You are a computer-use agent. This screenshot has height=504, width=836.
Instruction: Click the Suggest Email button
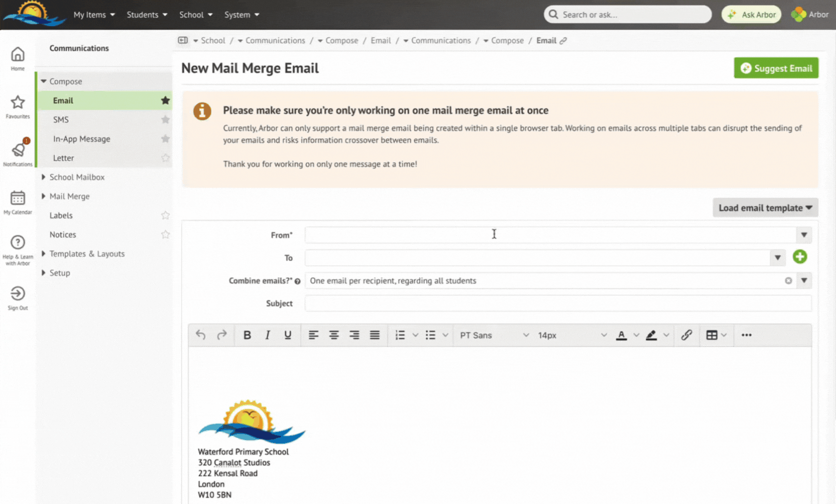point(776,68)
